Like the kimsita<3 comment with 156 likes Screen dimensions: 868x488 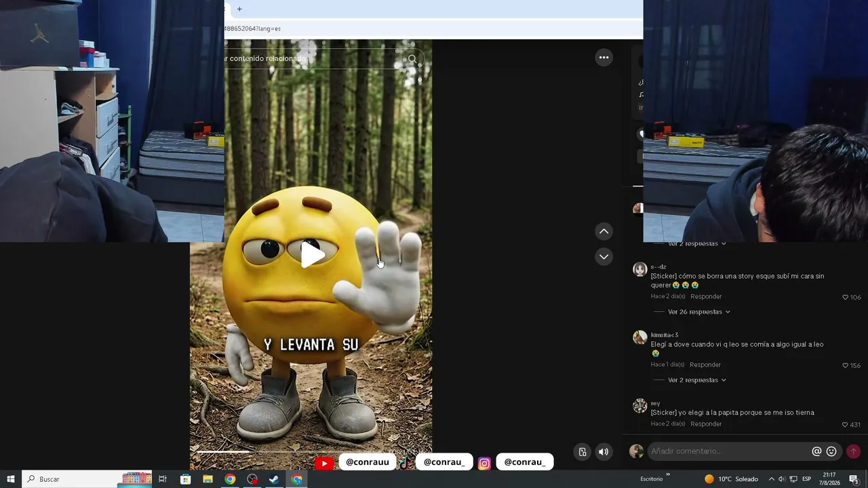click(846, 365)
